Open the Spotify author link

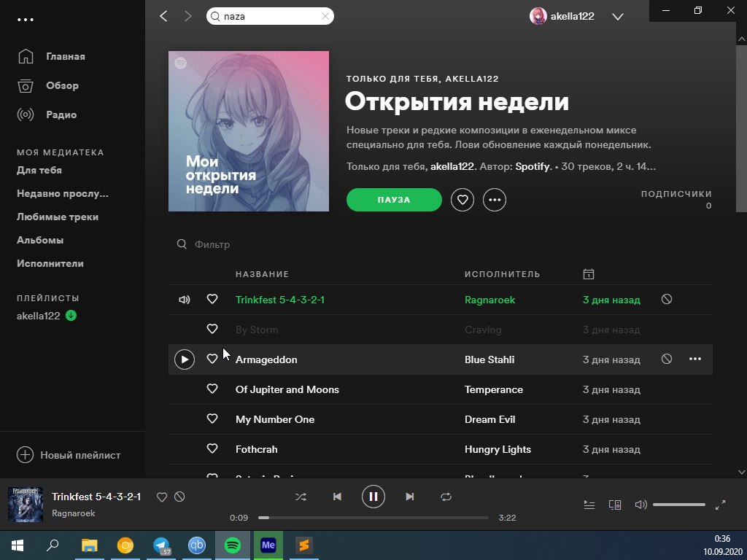533,167
